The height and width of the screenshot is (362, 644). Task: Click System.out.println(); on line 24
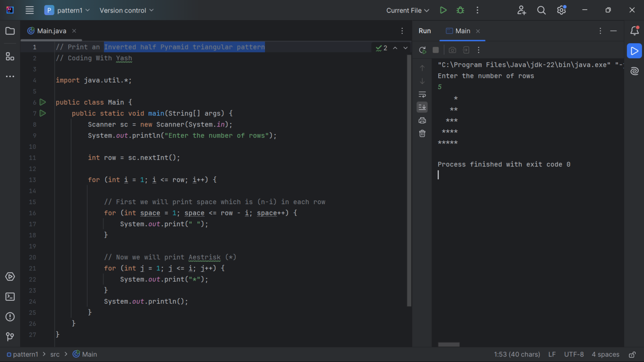tap(146, 301)
